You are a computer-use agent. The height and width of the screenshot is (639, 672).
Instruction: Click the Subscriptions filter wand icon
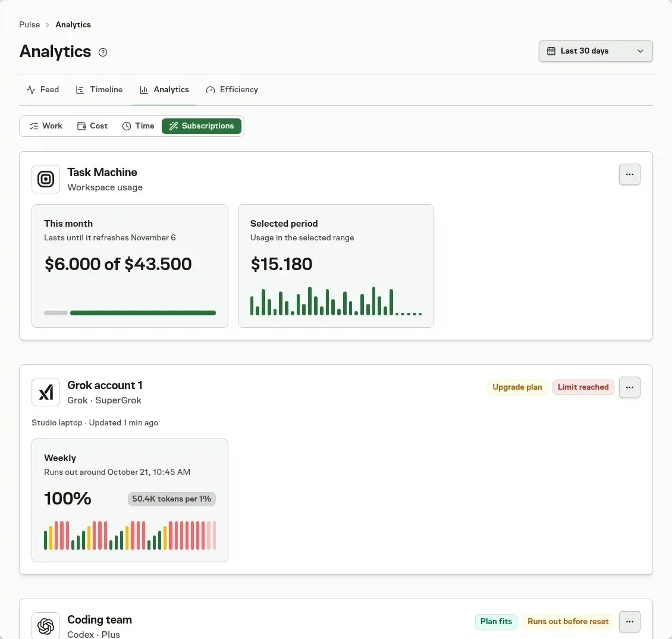coord(173,126)
